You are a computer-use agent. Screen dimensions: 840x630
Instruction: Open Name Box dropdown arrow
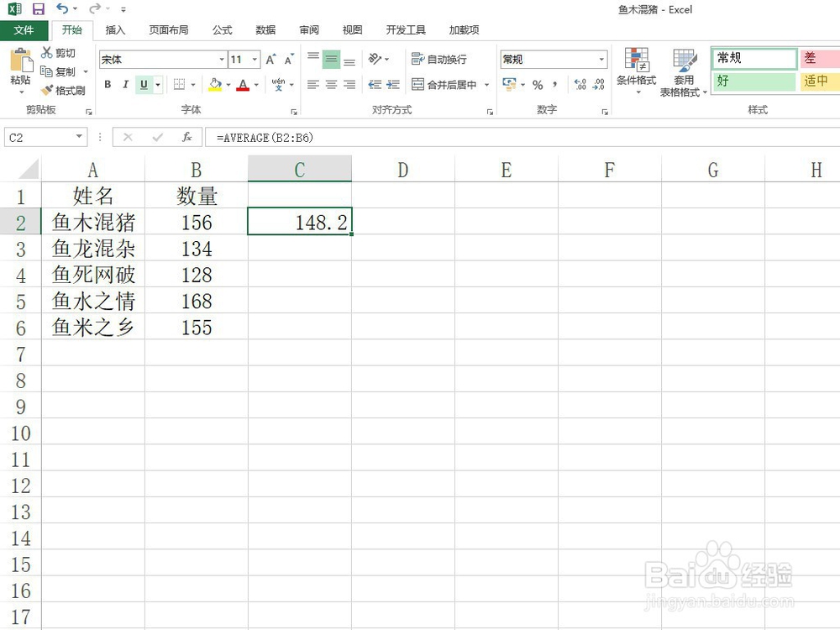[x=79, y=137]
